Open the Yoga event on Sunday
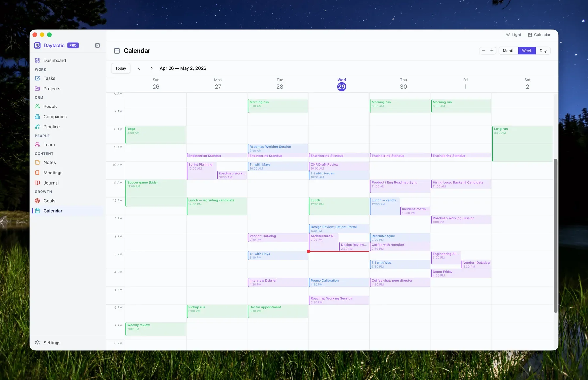Viewport: 588px width, 380px height. point(156,135)
